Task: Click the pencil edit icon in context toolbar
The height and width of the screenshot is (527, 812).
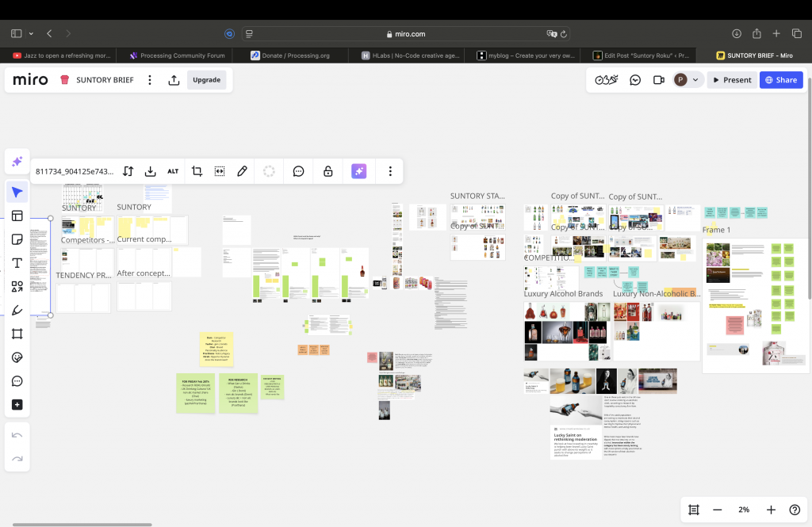Action: [242, 171]
